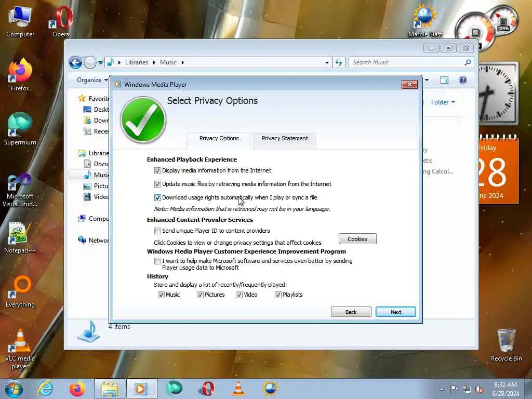This screenshot has height=399, width=532.
Task: Expand the address bar history dropdown
Action: click(x=327, y=62)
